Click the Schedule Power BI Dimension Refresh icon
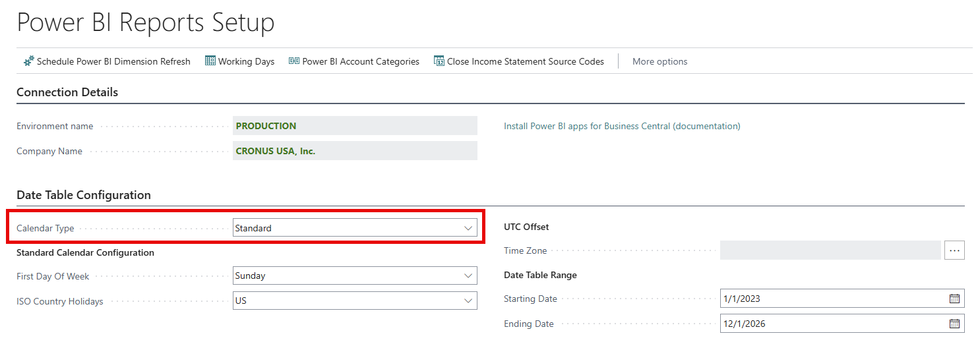This screenshot has width=980, height=348. click(x=29, y=61)
